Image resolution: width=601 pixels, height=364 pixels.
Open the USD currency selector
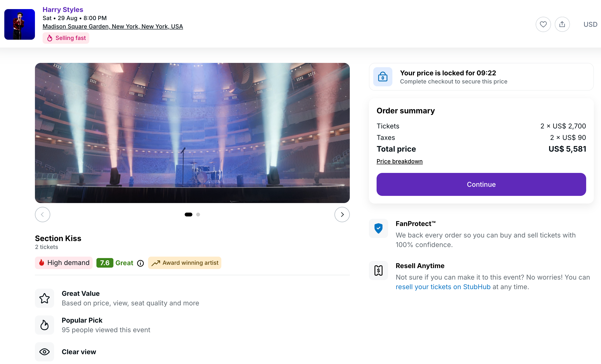590,24
